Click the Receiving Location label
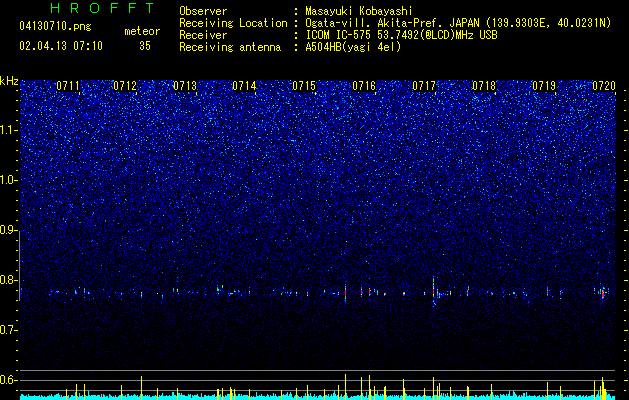Image resolution: width=629 pixels, height=400 pixels. pyautogui.click(x=233, y=23)
